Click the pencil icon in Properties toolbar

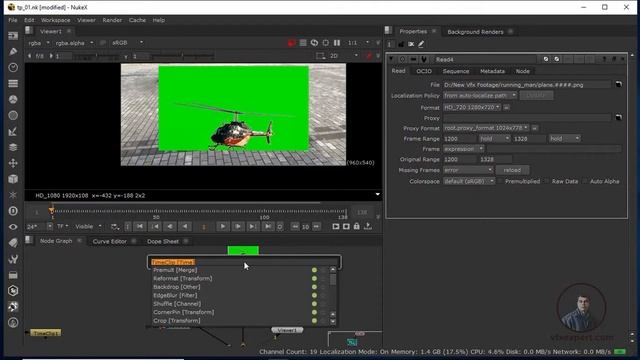pyautogui.click(x=421, y=44)
